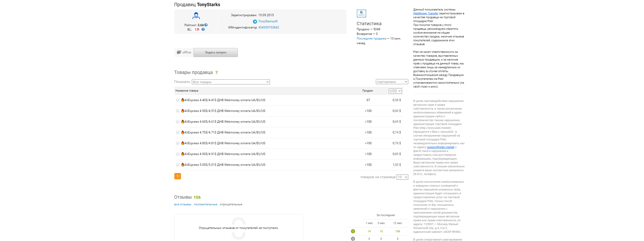Image resolution: width=644 pixels, height=241 pixels.
Task: Click the price 1,00 $
Action: coord(396,165)
